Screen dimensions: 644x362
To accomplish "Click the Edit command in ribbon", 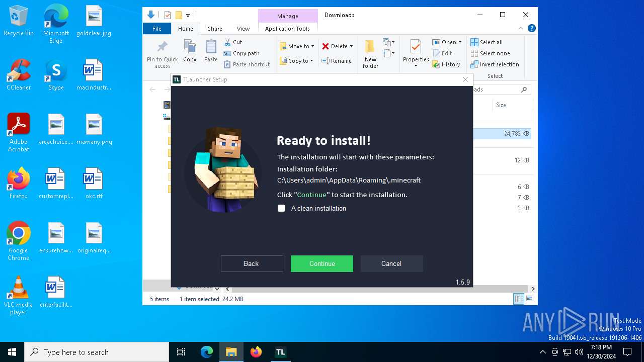I will point(442,53).
